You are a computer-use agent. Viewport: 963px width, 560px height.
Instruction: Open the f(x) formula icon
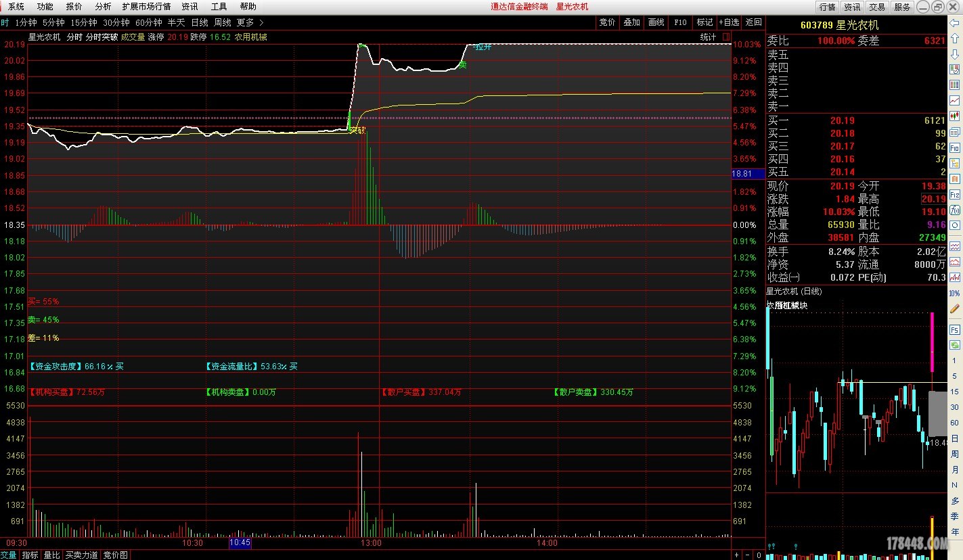954,210
